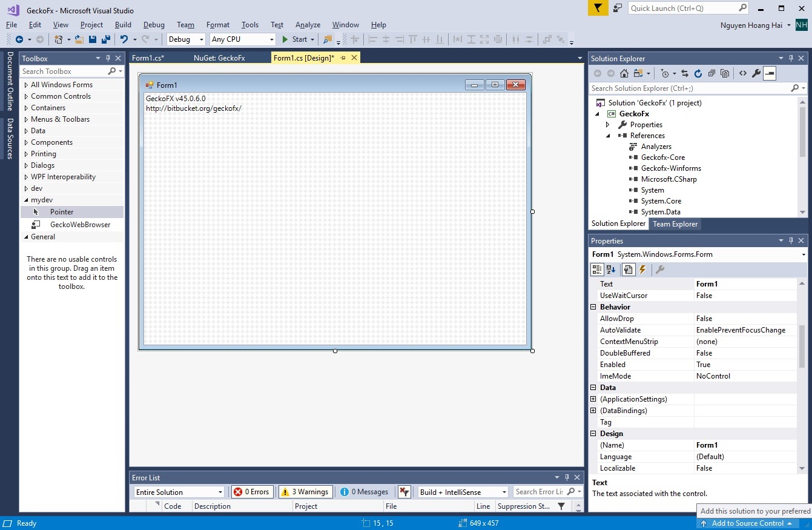
Task: Click the Home icon in Solution Explorer
Action: 624,73
